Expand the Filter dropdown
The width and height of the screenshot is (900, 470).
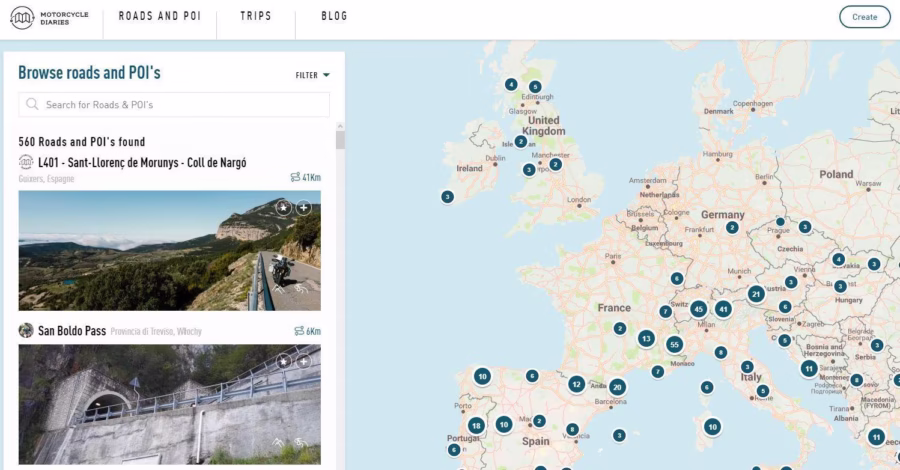[312, 75]
